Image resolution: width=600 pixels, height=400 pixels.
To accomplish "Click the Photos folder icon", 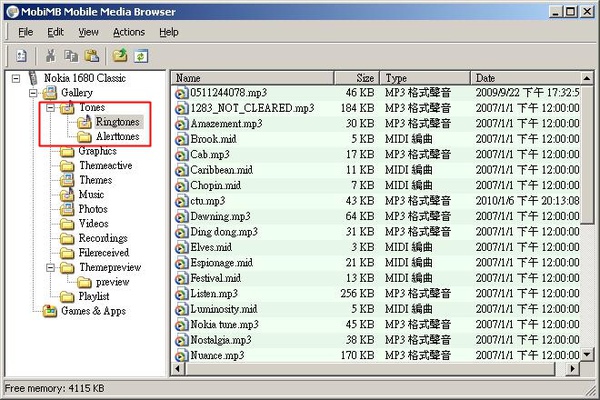I will [67, 209].
